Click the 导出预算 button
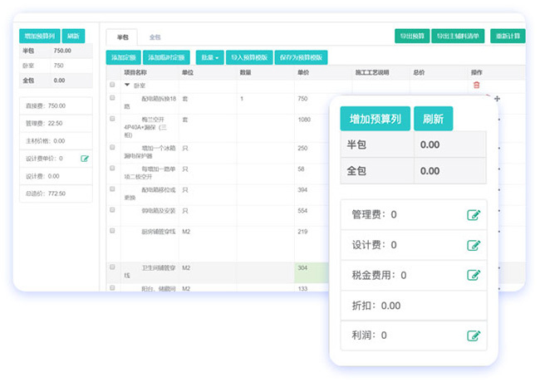 tap(412, 37)
